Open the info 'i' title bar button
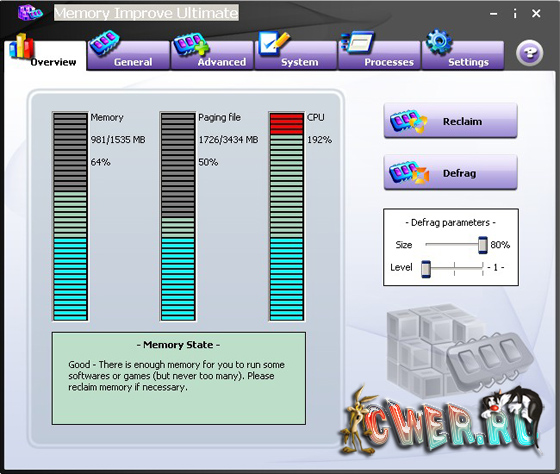This screenshot has width=560, height=474. [x=515, y=14]
